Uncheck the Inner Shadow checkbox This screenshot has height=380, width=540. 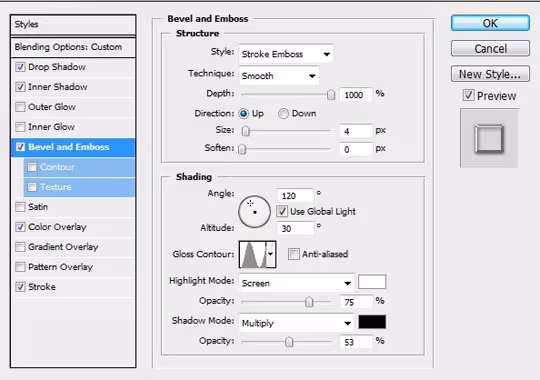(20, 87)
